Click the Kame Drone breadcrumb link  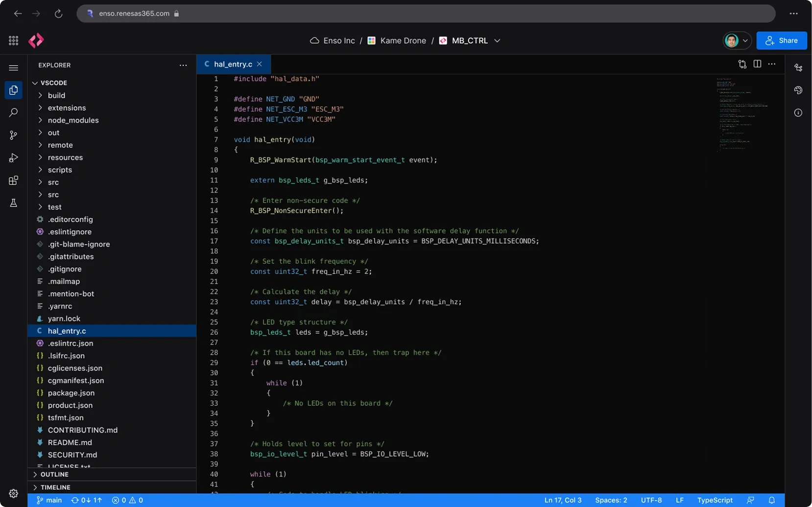[403, 41]
